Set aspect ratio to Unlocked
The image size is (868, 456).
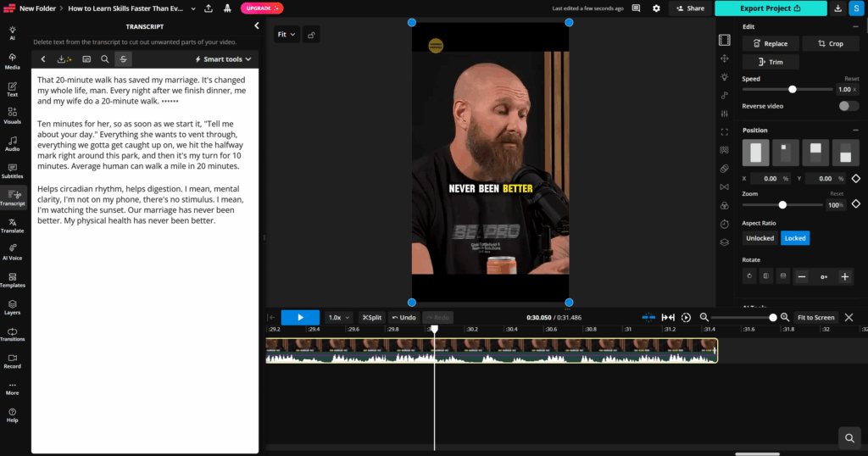759,238
